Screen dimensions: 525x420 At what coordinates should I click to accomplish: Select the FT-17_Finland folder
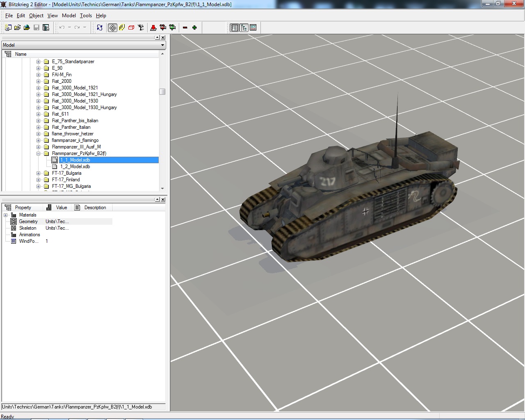[x=66, y=180]
